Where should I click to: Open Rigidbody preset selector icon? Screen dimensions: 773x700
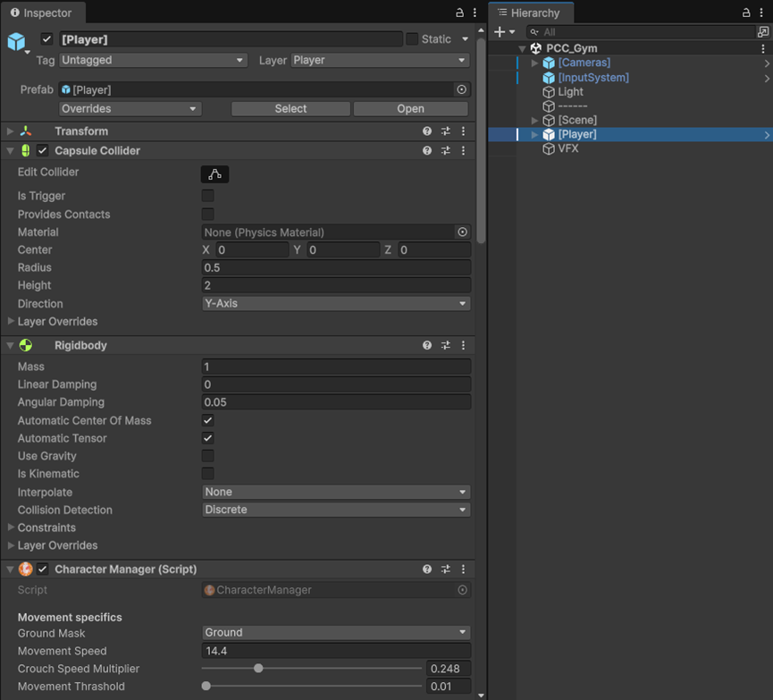coord(445,346)
